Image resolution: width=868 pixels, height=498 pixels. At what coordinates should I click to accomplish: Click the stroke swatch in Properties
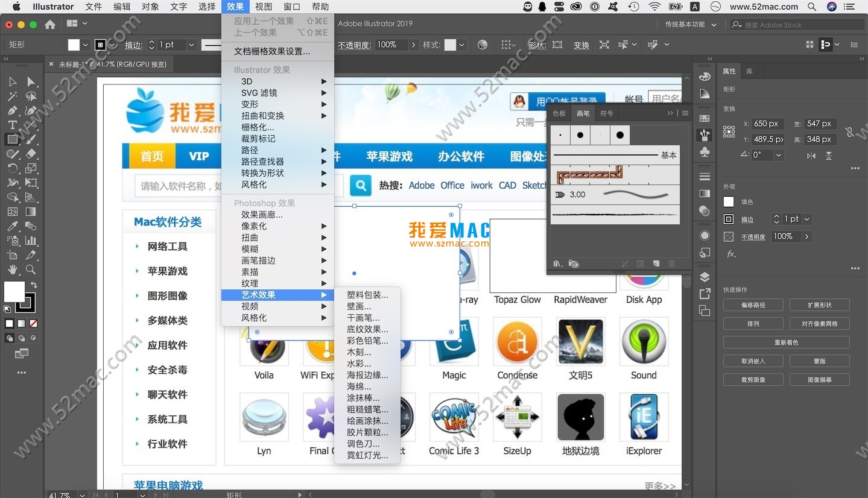point(729,219)
